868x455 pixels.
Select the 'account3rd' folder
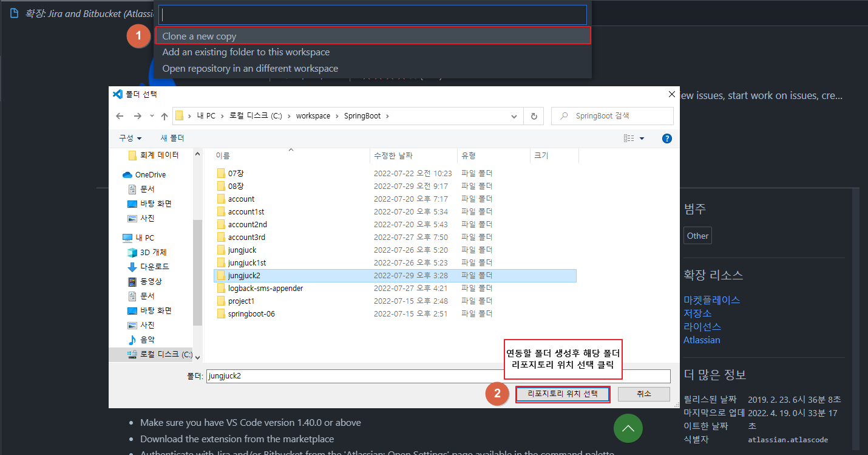[x=246, y=237]
